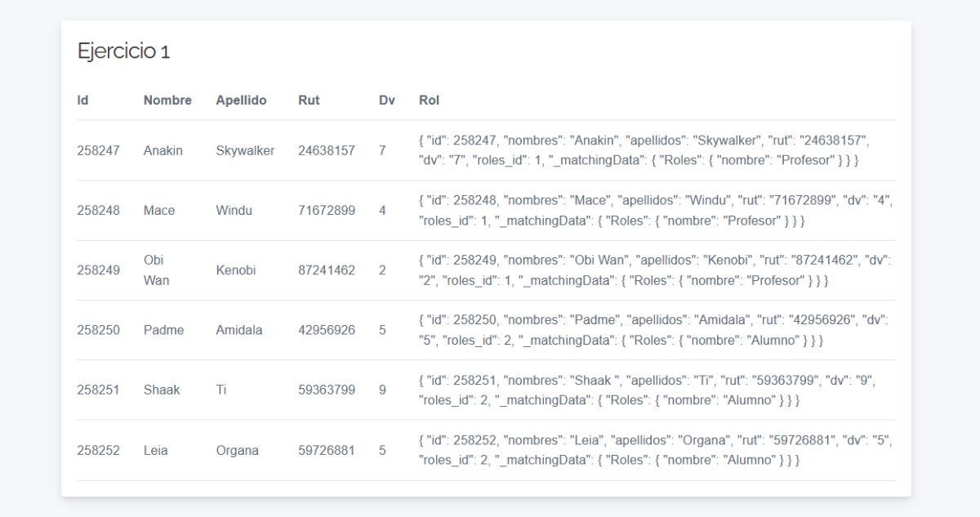
Task: Click rut value 59363799
Action: pos(327,390)
